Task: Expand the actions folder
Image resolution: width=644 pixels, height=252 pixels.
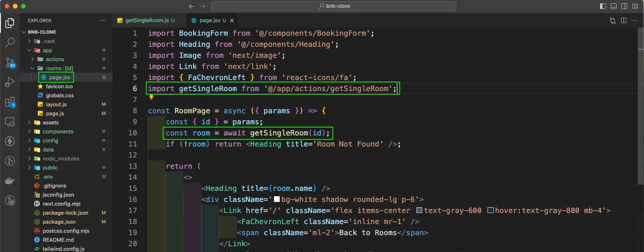Action: (32, 59)
